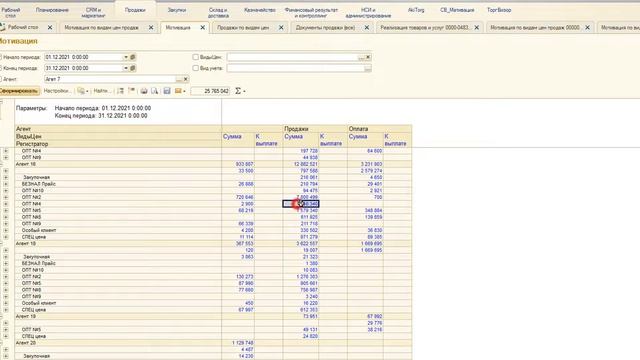
Task: Expand the ОПТ №10 row with payment 2 921
Action: click(x=6, y=191)
